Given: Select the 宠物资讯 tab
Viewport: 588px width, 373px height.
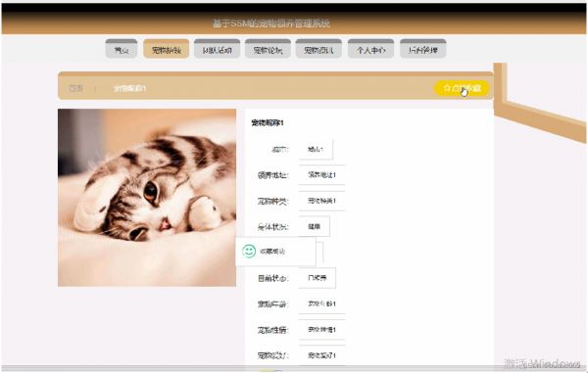Looking at the screenshot, I should pyautogui.click(x=318, y=49).
